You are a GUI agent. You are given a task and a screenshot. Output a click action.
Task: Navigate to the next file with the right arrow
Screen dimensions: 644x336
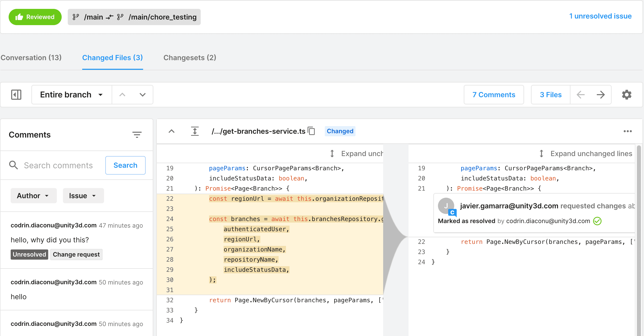tap(601, 95)
